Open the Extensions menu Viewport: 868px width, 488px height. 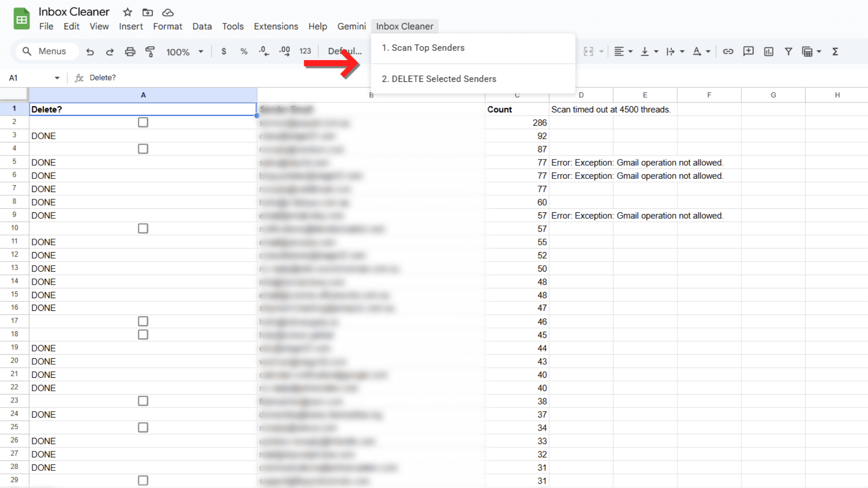point(276,26)
